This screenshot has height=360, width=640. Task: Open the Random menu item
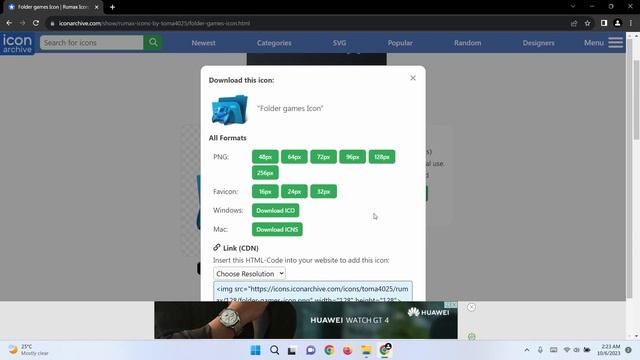pyautogui.click(x=467, y=43)
